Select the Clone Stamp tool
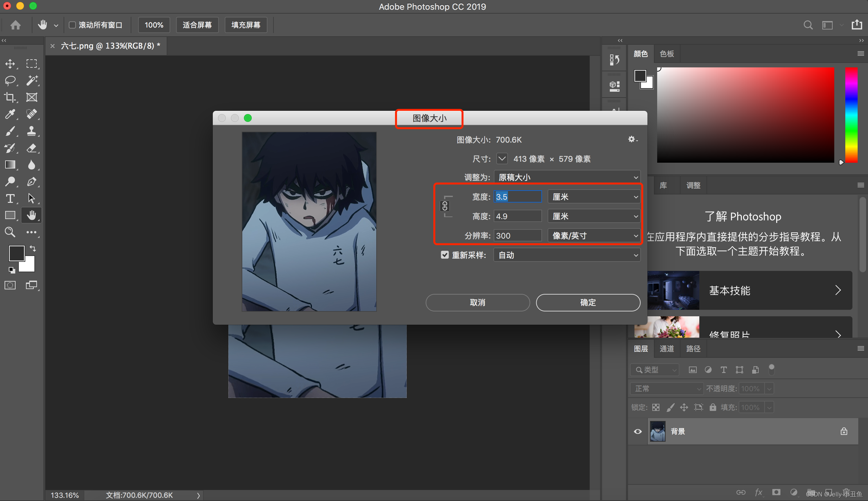868x501 pixels. pyautogui.click(x=32, y=131)
